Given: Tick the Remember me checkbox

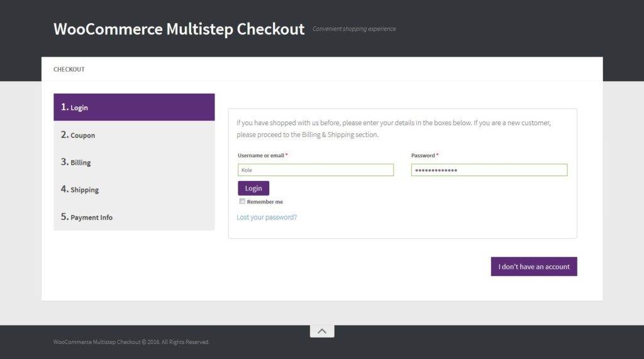Looking at the screenshot, I should click(x=242, y=201).
